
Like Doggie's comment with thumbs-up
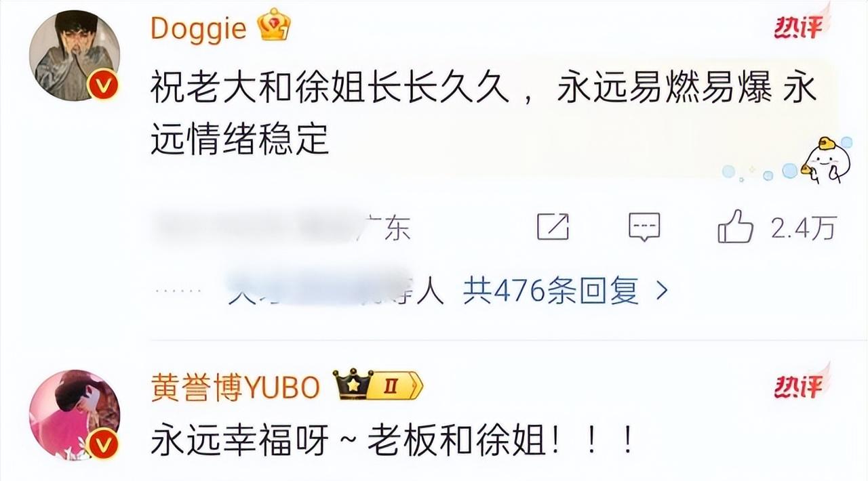[735, 226]
